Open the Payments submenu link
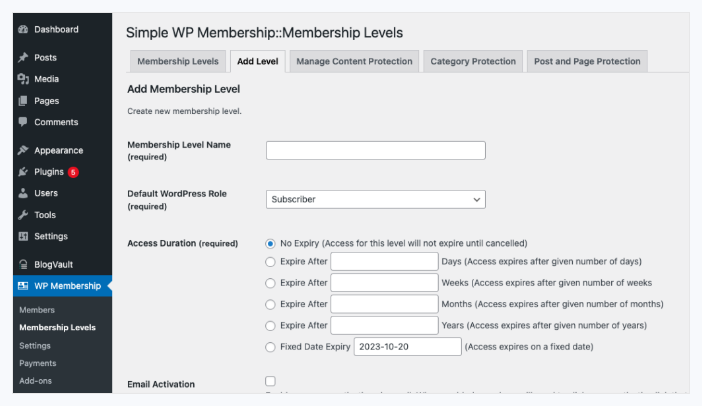The width and height of the screenshot is (702, 406). pyautogui.click(x=38, y=363)
